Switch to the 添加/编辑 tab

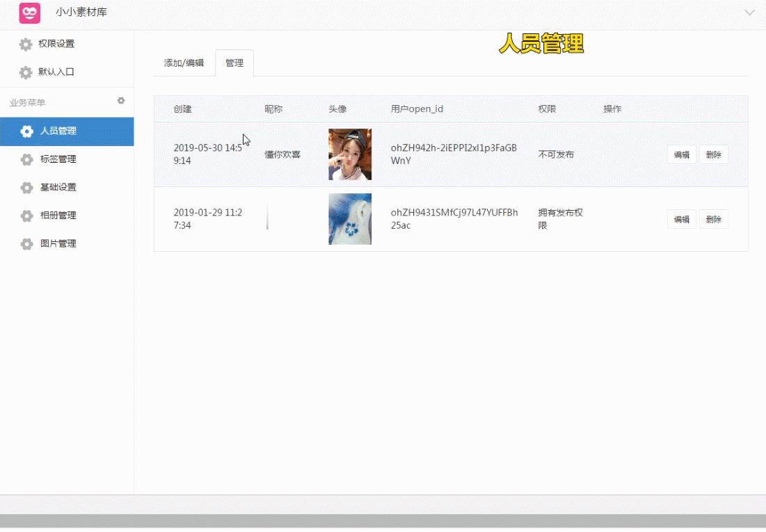[x=185, y=63]
